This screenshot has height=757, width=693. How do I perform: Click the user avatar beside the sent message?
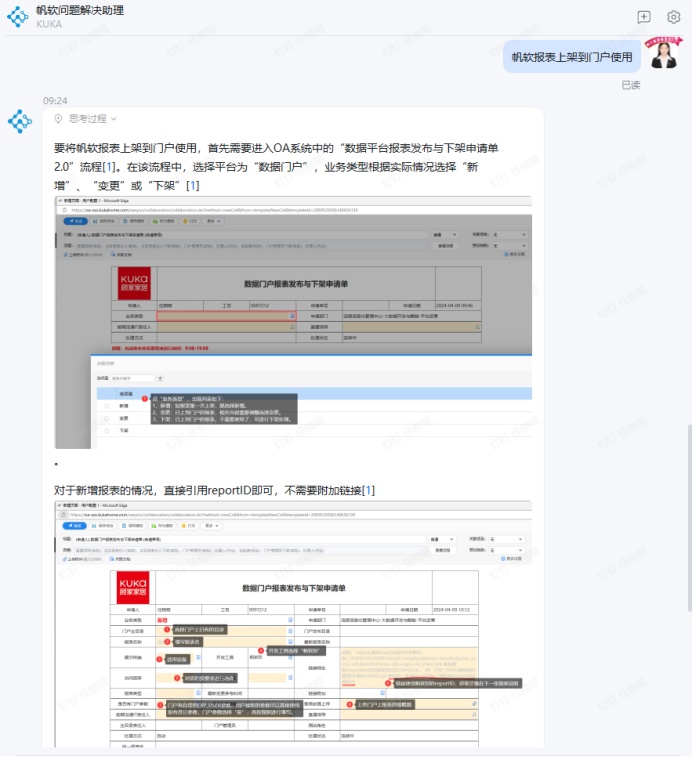pyautogui.click(x=663, y=55)
